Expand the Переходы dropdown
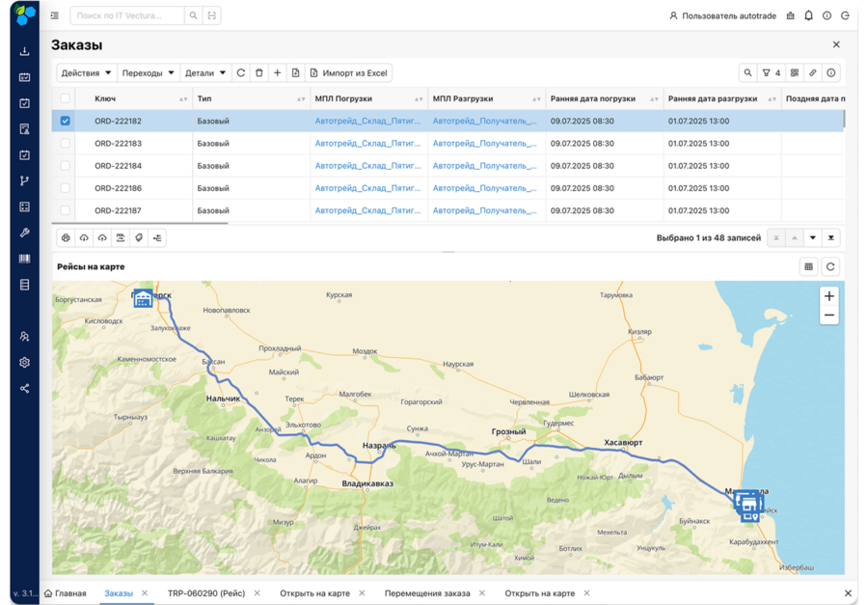The height and width of the screenshot is (605, 868). point(148,73)
